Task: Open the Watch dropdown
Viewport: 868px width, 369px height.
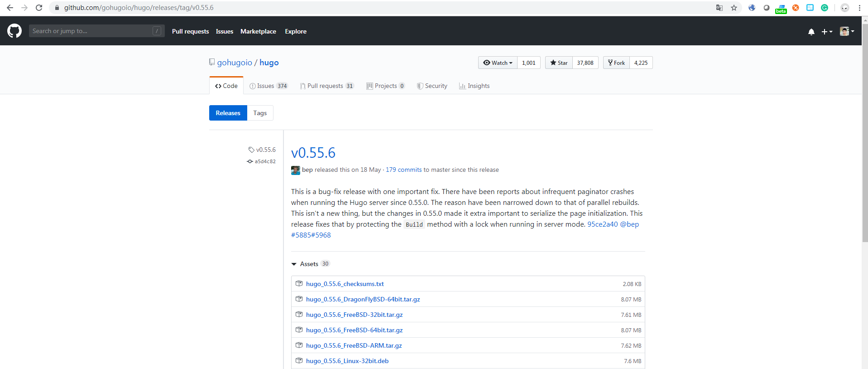Action: 498,63
